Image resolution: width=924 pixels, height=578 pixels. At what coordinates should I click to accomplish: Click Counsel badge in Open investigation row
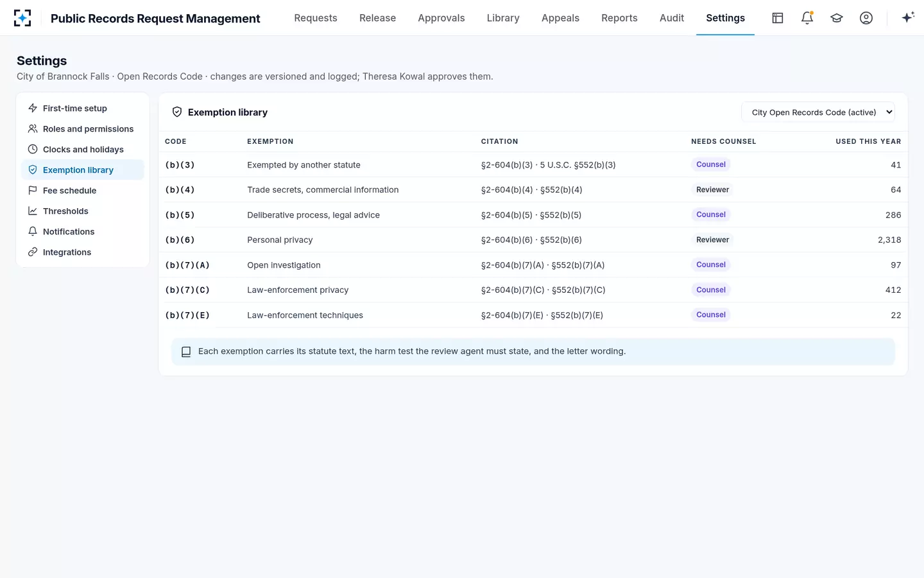711,265
